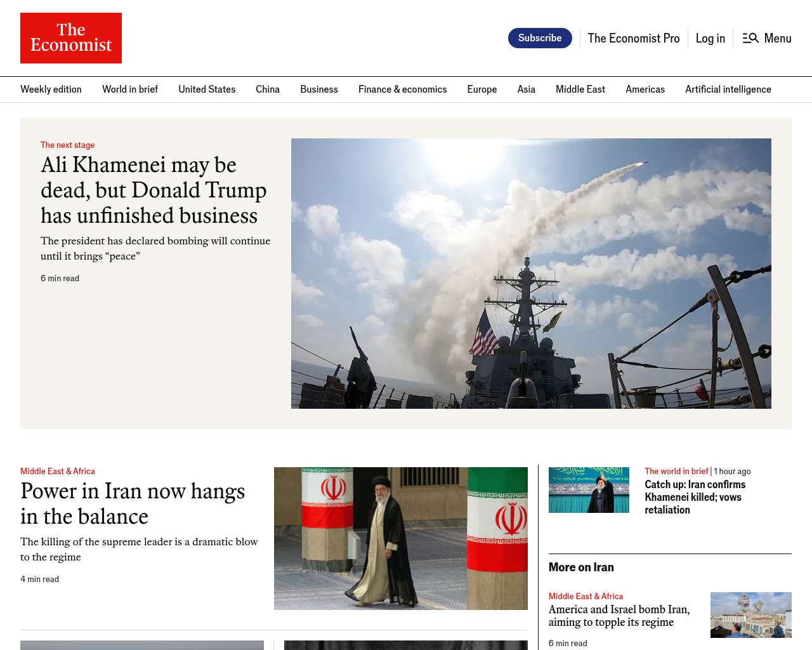Open 'America and Israel bomb Iran' article
The height and width of the screenshot is (650, 812).
pyautogui.click(x=619, y=616)
